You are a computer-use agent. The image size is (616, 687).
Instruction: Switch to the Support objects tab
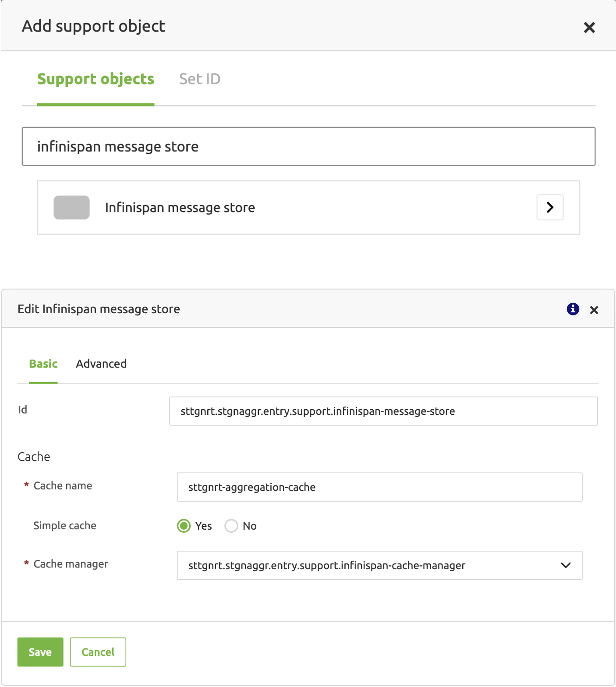[96, 79]
